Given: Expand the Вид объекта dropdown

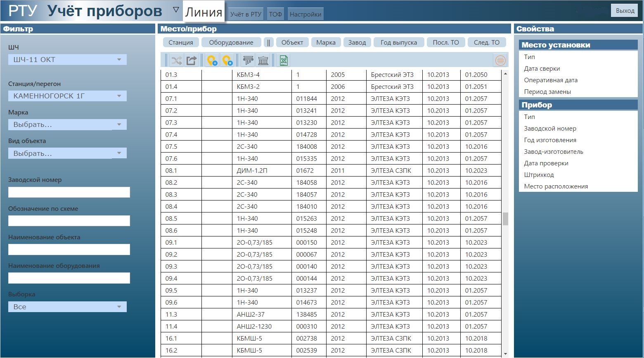Looking at the screenshot, I should 67,153.
